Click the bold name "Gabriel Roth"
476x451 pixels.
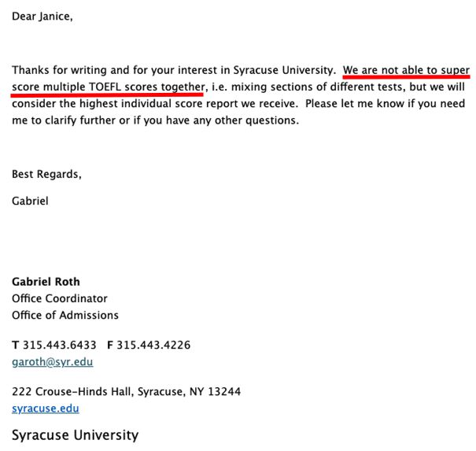[x=46, y=282]
